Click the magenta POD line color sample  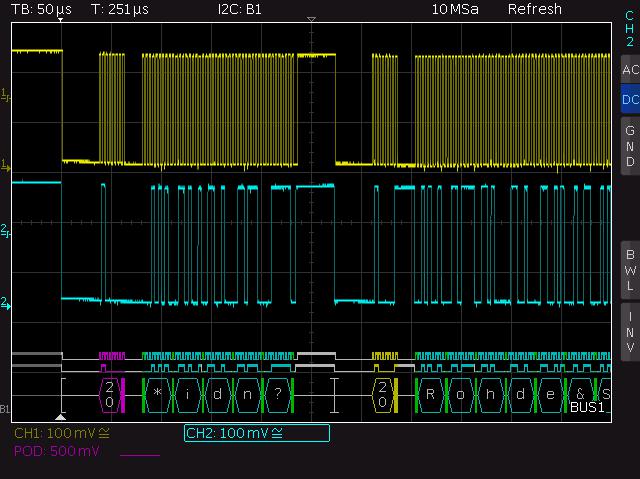[x=139, y=453]
